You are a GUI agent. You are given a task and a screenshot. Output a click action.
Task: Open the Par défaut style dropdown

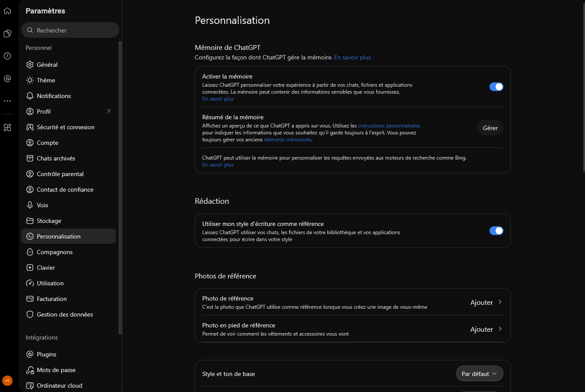[480, 374]
